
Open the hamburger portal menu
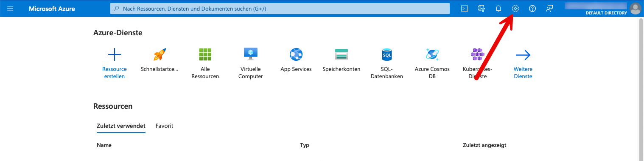[10, 8]
